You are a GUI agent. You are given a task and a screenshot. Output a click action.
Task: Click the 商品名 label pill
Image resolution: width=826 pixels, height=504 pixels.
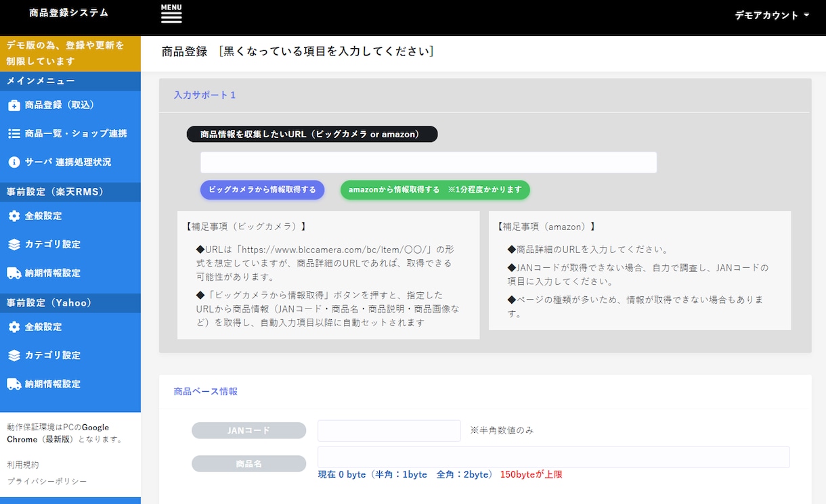(249, 463)
